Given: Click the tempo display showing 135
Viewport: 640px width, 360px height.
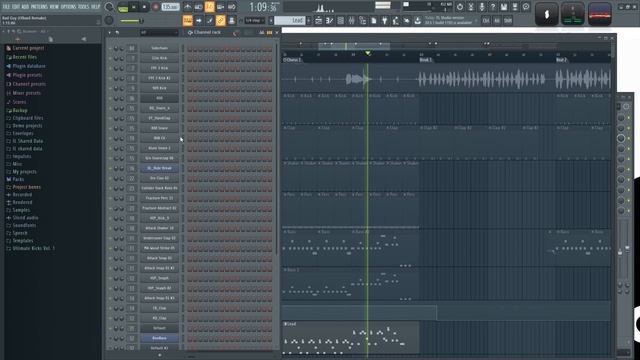Looking at the screenshot, I should 170,7.
